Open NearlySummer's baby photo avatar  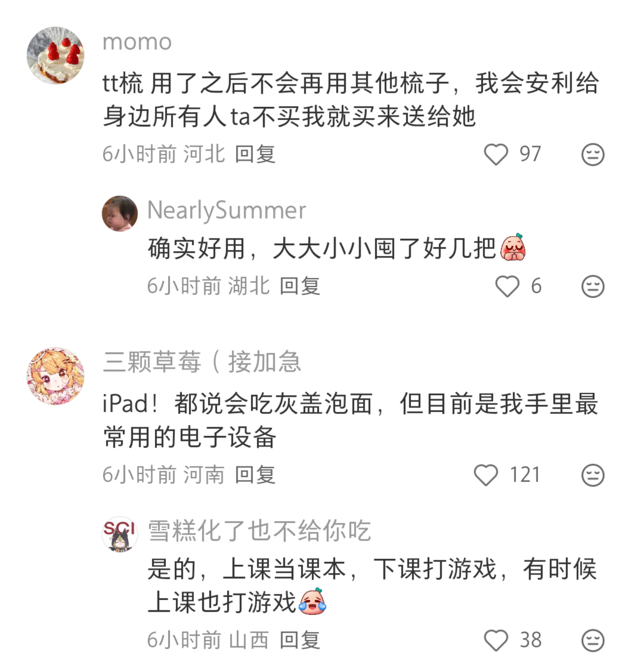pyautogui.click(x=120, y=214)
